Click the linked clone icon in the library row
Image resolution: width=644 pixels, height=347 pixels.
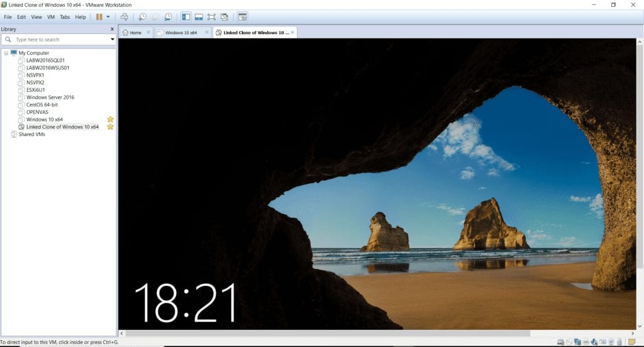21,127
